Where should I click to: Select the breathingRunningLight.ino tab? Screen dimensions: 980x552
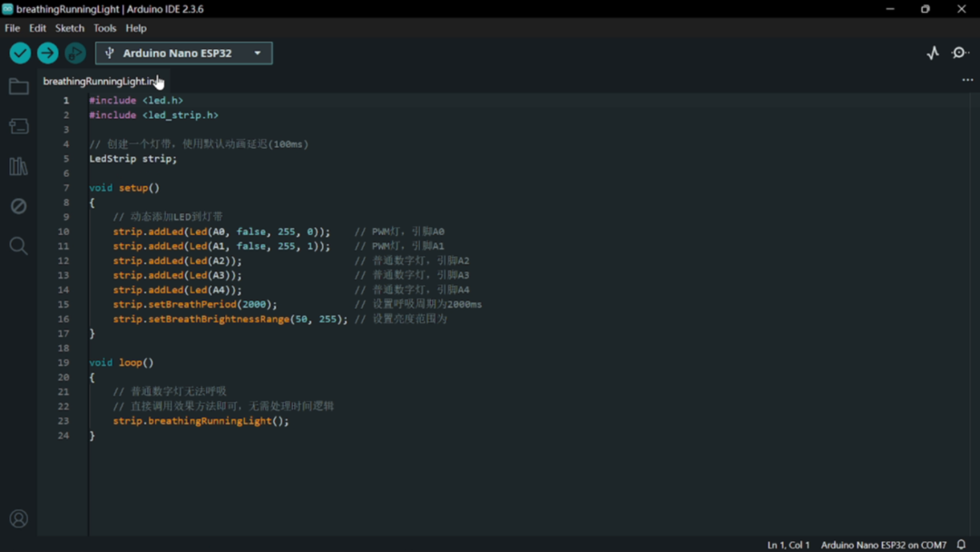pyautogui.click(x=98, y=82)
